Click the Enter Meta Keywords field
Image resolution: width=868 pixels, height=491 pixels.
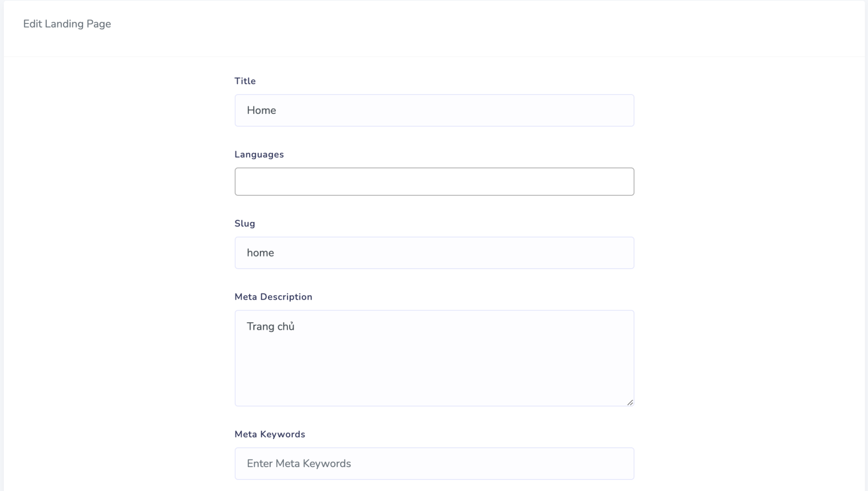[434, 464]
